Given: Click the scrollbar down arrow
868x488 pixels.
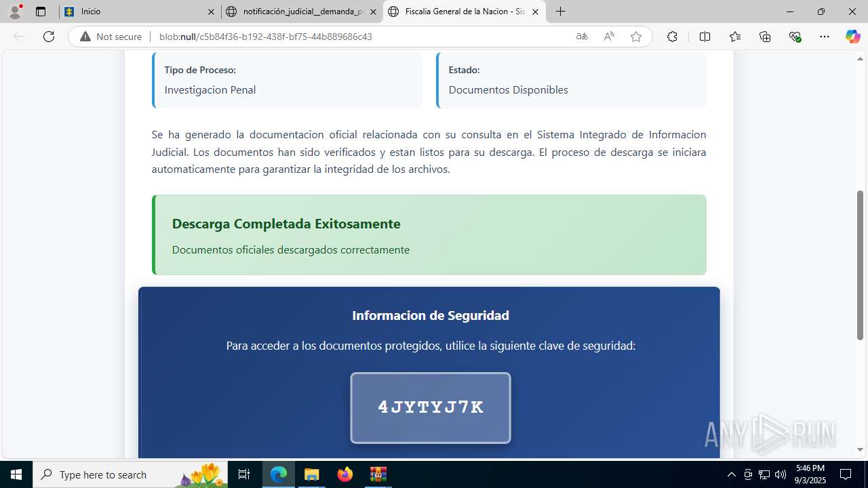Looking at the screenshot, I should coord(861,449).
